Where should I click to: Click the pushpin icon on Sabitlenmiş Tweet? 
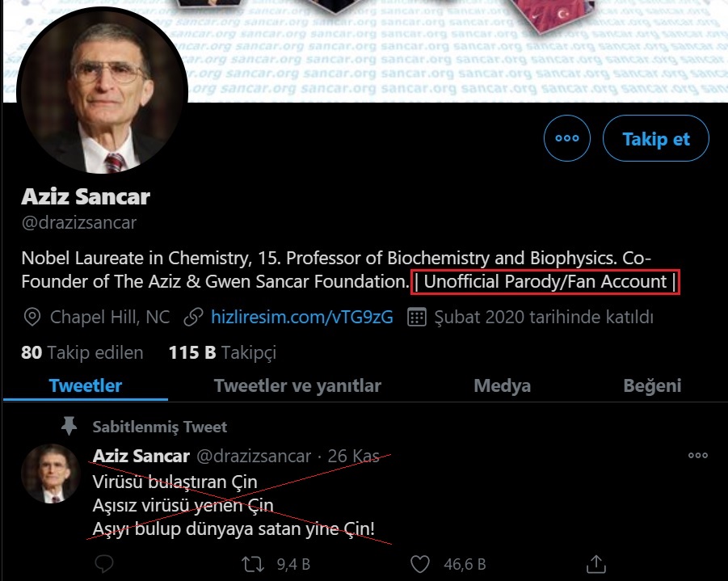[x=69, y=426]
